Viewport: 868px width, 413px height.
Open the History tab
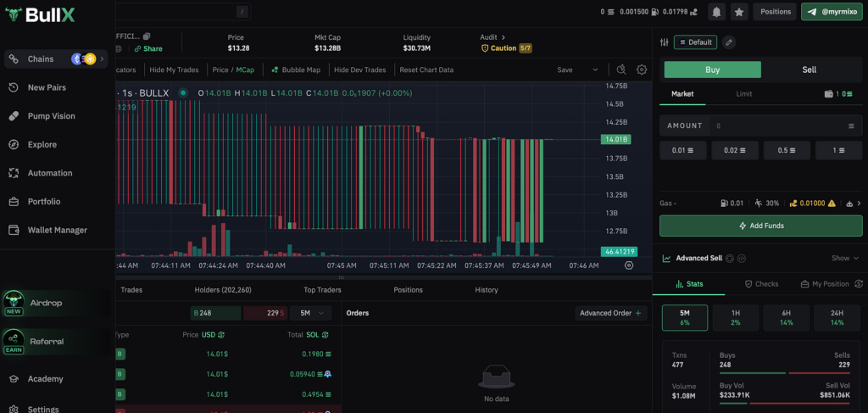(486, 289)
